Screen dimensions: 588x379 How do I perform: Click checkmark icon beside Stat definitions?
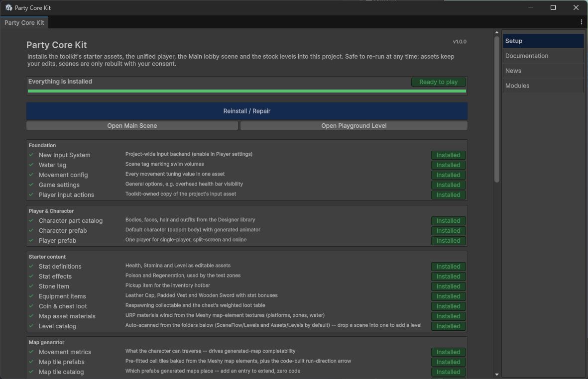pyautogui.click(x=31, y=266)
